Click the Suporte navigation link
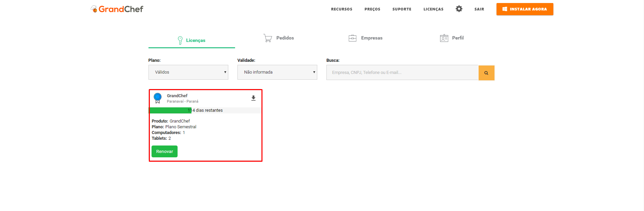 (401, 9)
